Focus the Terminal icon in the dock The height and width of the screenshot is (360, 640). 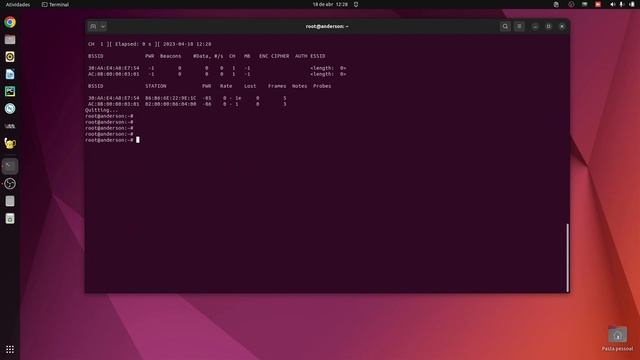[10, 166]
